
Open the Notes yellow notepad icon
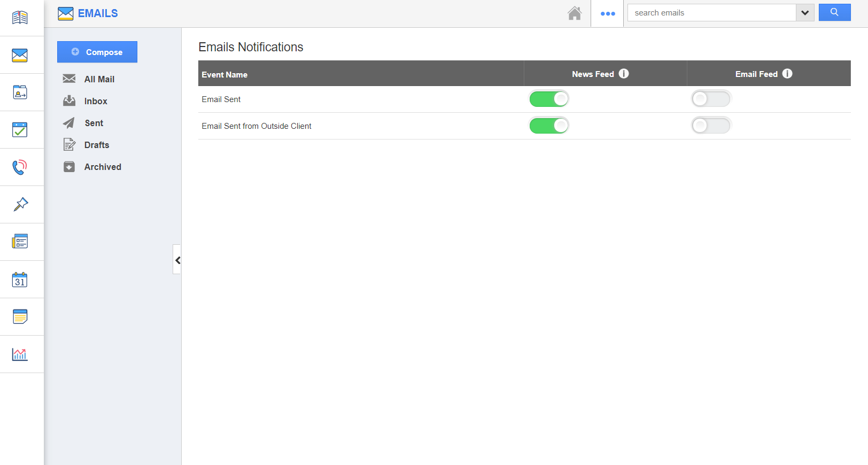point(20,316)
